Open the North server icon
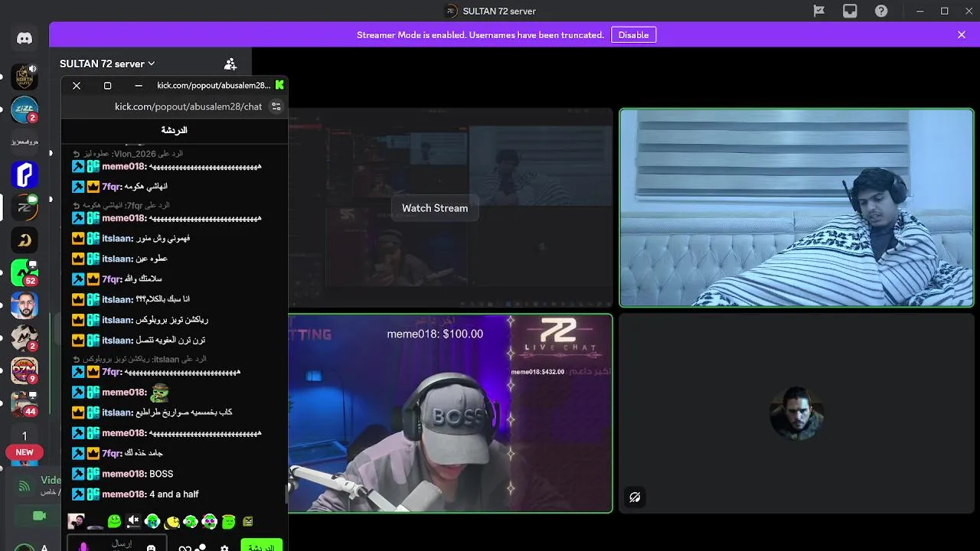 pyautogui.click(x=24, y=77)
